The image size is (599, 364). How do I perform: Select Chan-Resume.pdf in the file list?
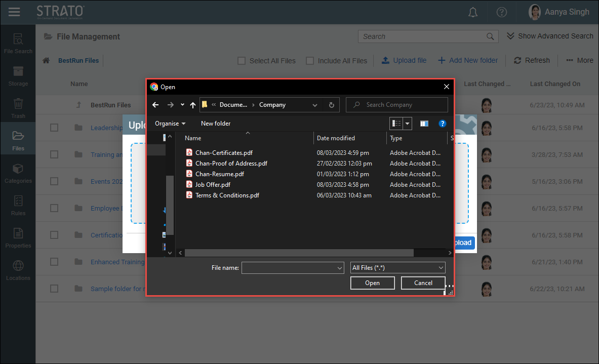click(219, 174)
